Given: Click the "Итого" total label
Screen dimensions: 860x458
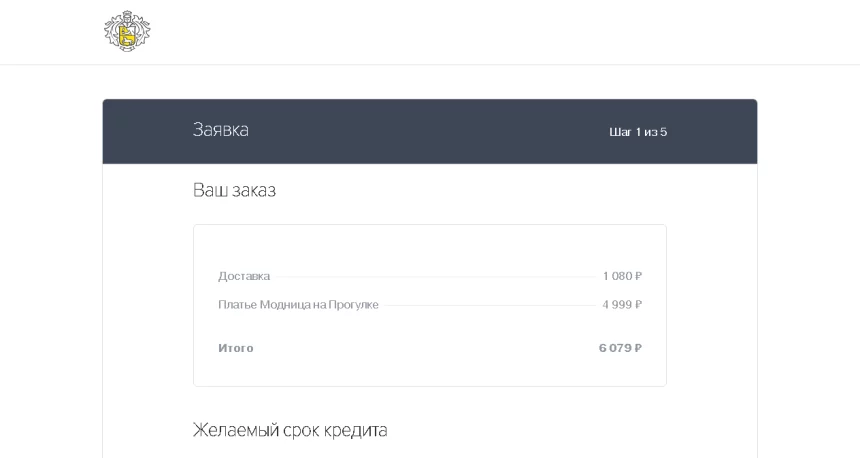Looking at the screenshot, I should pos(236,348).
